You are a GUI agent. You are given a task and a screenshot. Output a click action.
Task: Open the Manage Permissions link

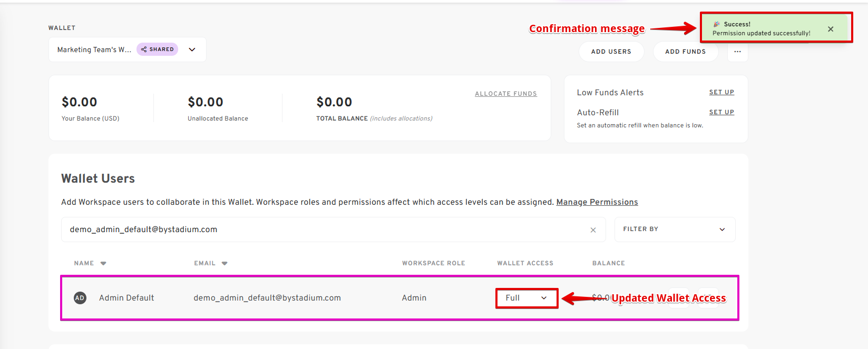pyautogui.click(x=597, y=202)
